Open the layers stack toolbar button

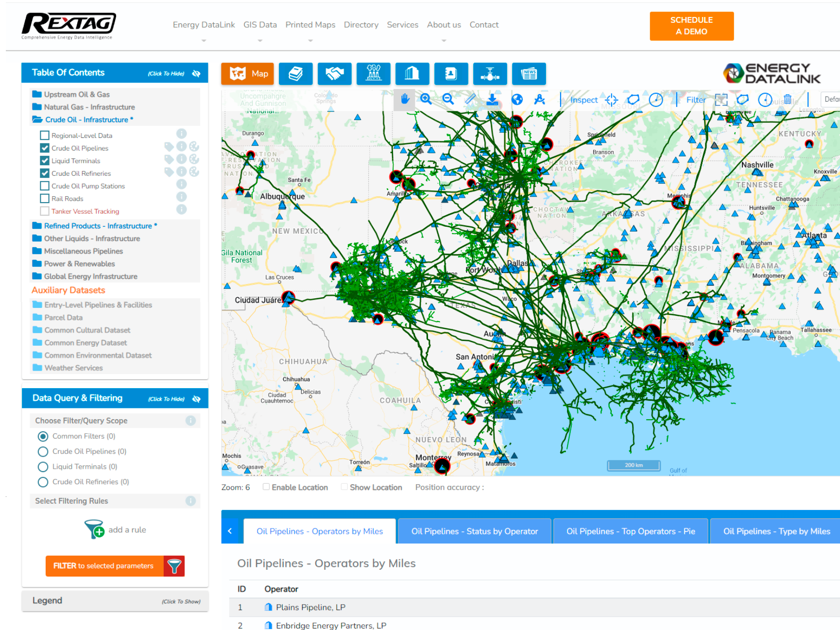click(296, 74)
